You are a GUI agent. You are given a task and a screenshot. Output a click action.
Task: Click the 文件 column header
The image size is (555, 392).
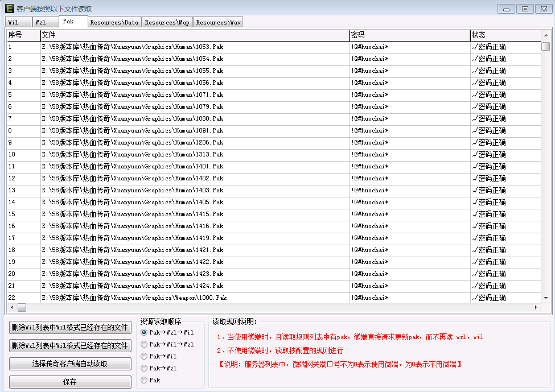point(195,35)
